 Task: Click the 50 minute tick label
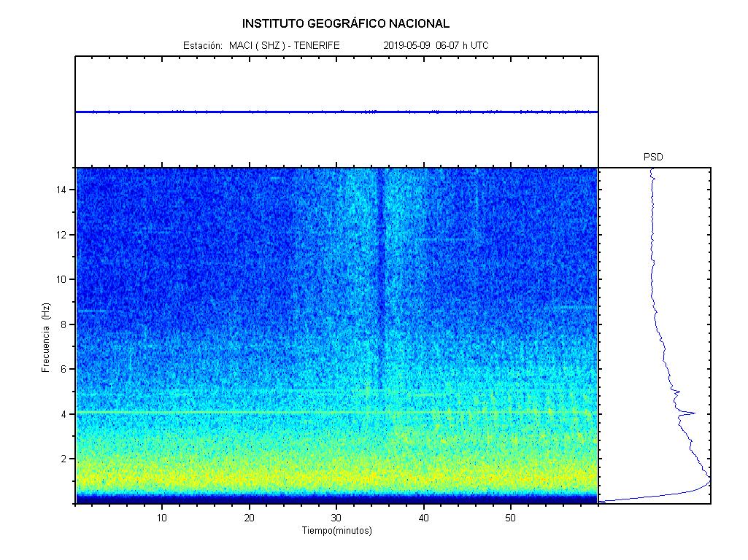click(511, 518)
